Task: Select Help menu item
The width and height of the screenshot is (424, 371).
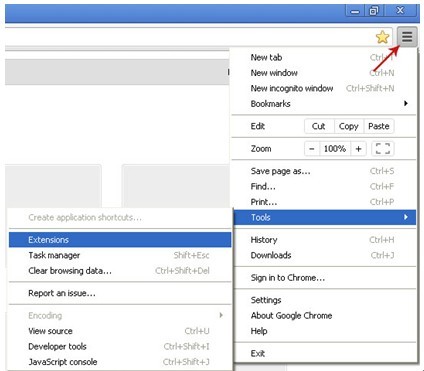Action: 325,331
